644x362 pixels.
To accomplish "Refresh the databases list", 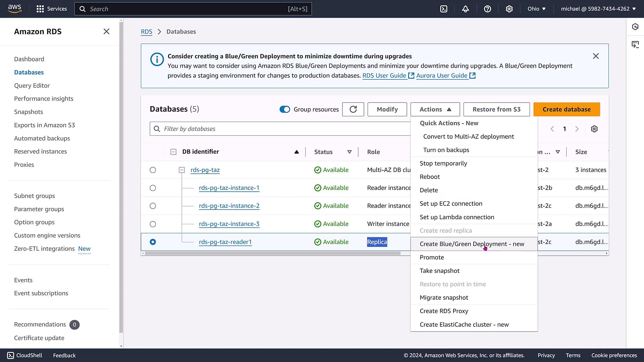I will (x=353, y=109).
